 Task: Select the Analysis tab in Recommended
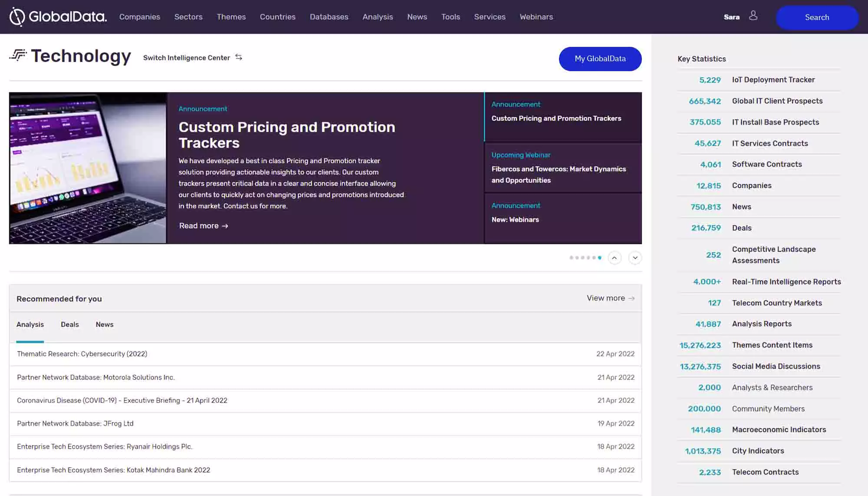pyautogui.click(x=30, y=325)
